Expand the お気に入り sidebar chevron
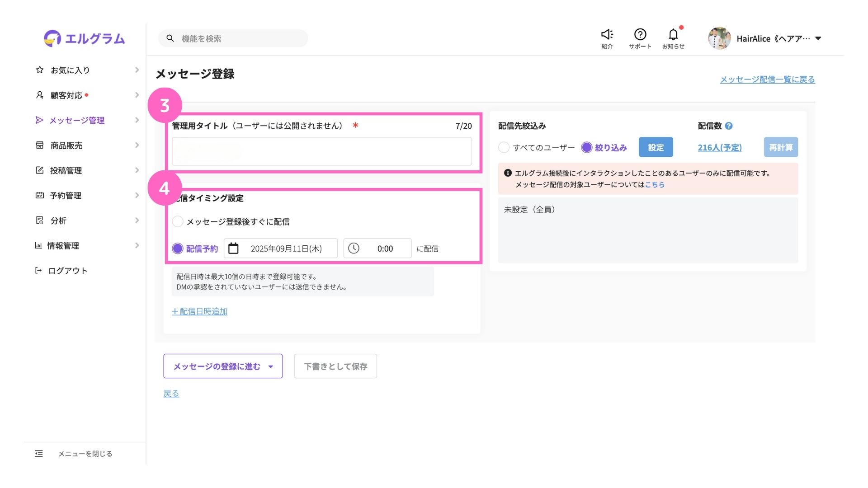868x488 pixels. pos(137,70)
